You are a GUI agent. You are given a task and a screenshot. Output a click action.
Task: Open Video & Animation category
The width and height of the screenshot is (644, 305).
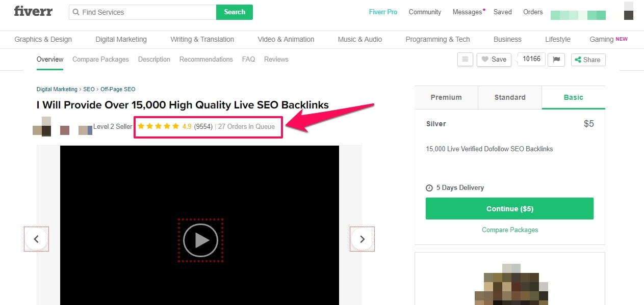point(286,39)
